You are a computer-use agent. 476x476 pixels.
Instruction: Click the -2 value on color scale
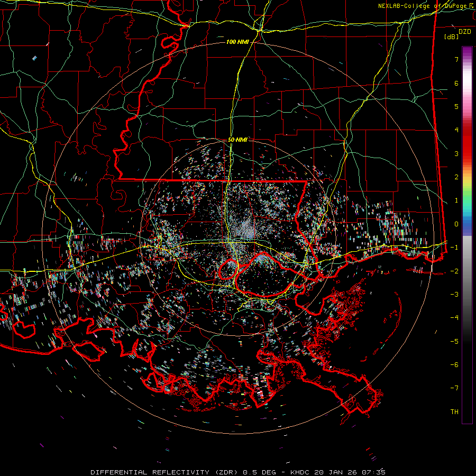[454, 271]
